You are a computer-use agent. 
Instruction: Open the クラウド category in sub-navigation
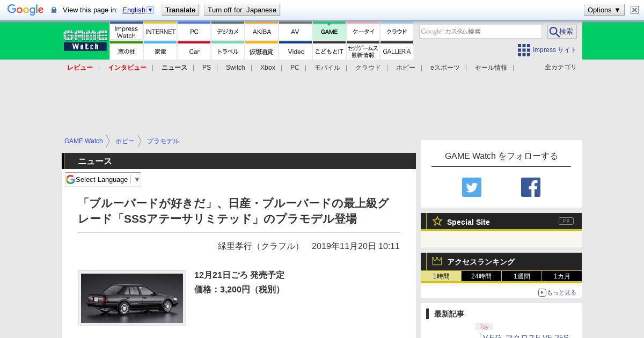368,68
